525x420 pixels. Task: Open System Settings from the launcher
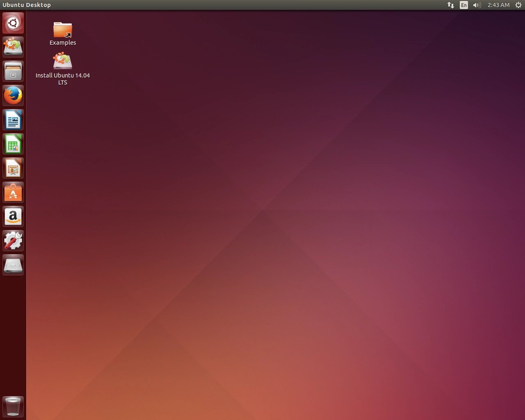[x=13, y=241]
